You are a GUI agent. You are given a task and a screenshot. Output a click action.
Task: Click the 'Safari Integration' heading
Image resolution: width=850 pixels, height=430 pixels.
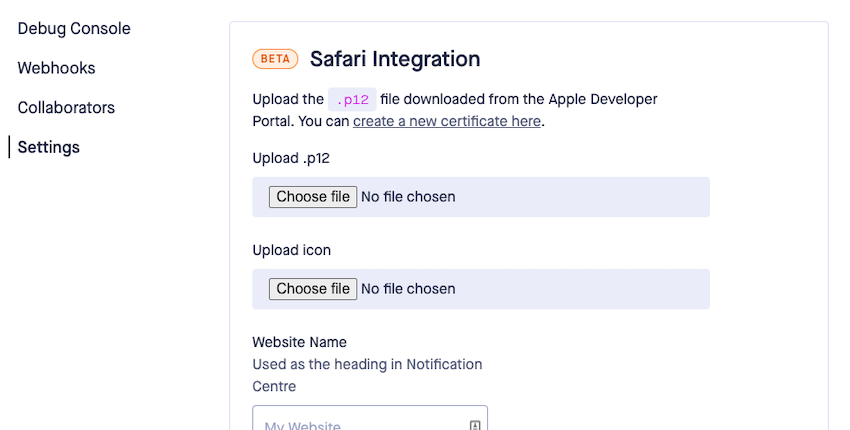pyautogui.click(x=395, y=59)
